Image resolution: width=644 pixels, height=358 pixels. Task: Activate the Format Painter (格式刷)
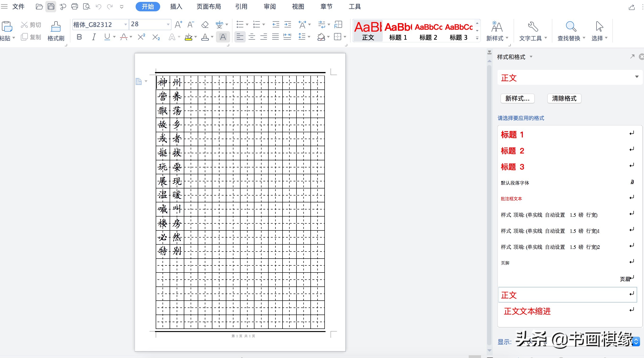pyautogui.click(x=56, y=31)
